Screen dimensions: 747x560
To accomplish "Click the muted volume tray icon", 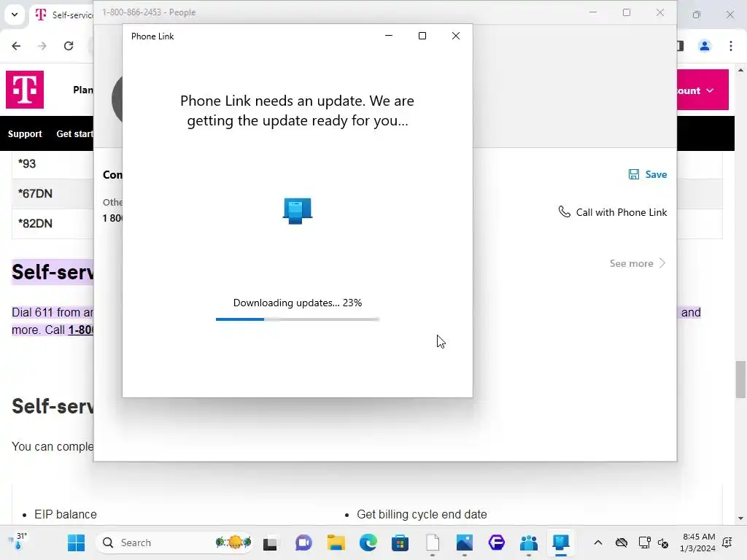I will point(663,542).
